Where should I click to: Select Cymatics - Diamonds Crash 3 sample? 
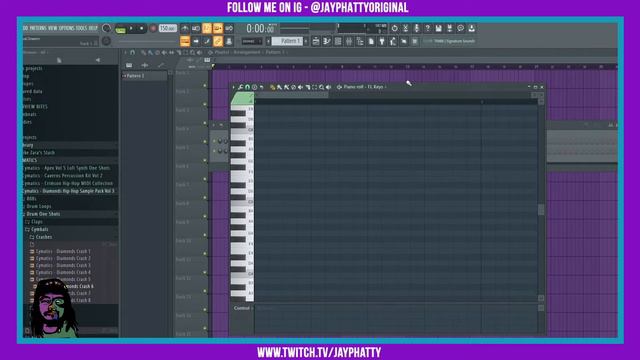click(x=61, y=265)
